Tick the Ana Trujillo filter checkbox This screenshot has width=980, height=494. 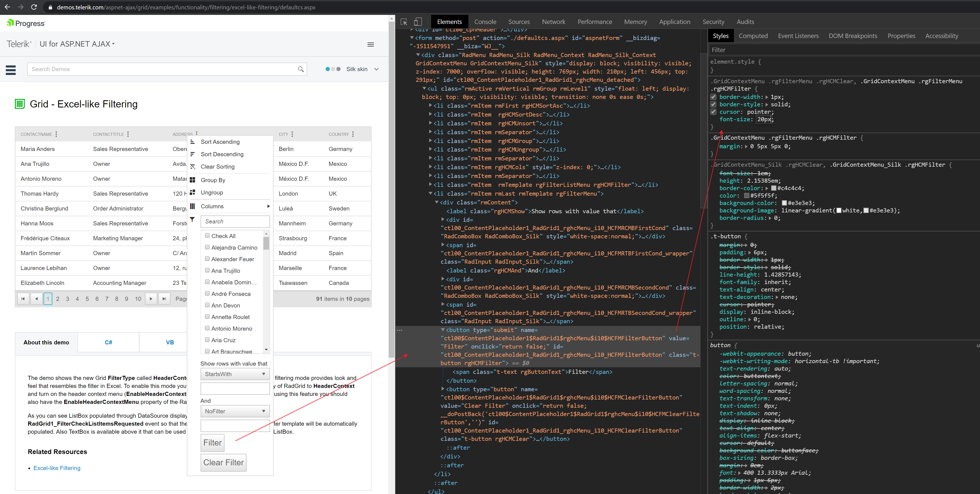[207, 270]
